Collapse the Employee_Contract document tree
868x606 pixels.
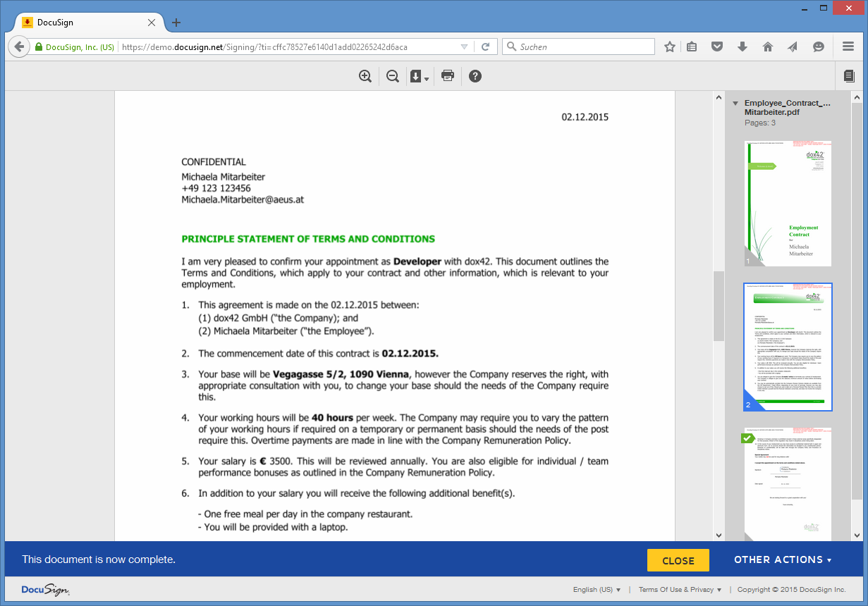(735, 103)
